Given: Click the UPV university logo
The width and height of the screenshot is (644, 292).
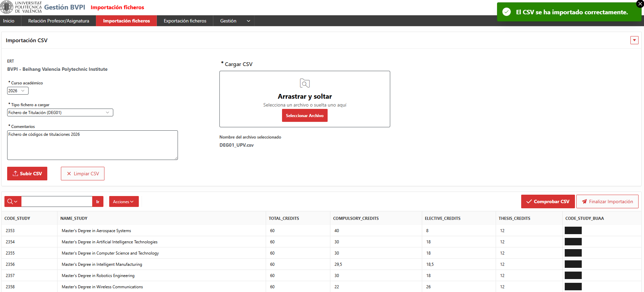Looking at the screenshot, I should pyautogui.click(x=21, y=7).
